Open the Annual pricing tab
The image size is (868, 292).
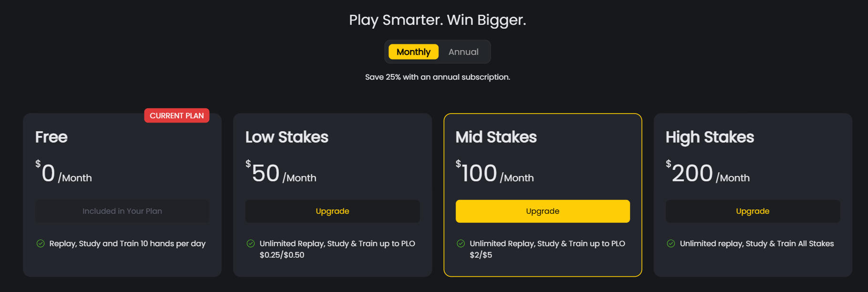click(x=463, y=52)
